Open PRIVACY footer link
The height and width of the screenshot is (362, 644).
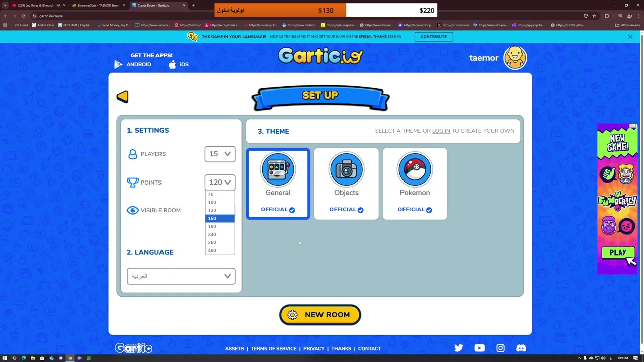[x=313, y=348]
